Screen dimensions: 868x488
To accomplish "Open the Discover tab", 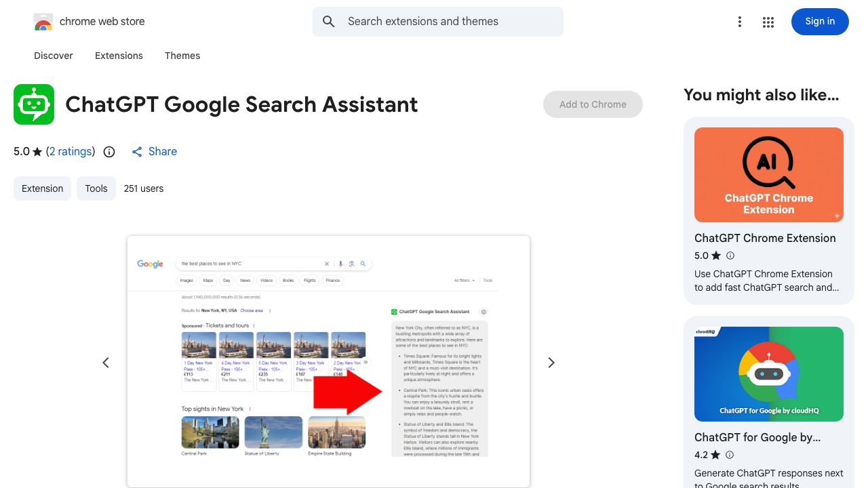I will coord(54,56).
